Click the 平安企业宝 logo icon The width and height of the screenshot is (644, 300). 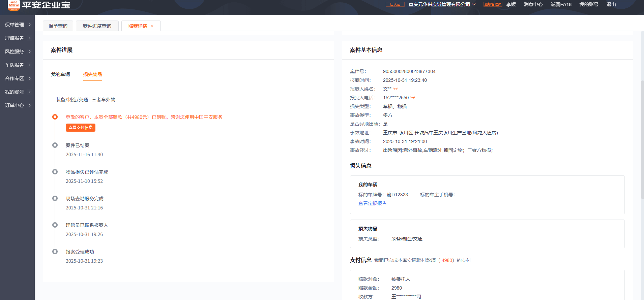click(14, 5)
